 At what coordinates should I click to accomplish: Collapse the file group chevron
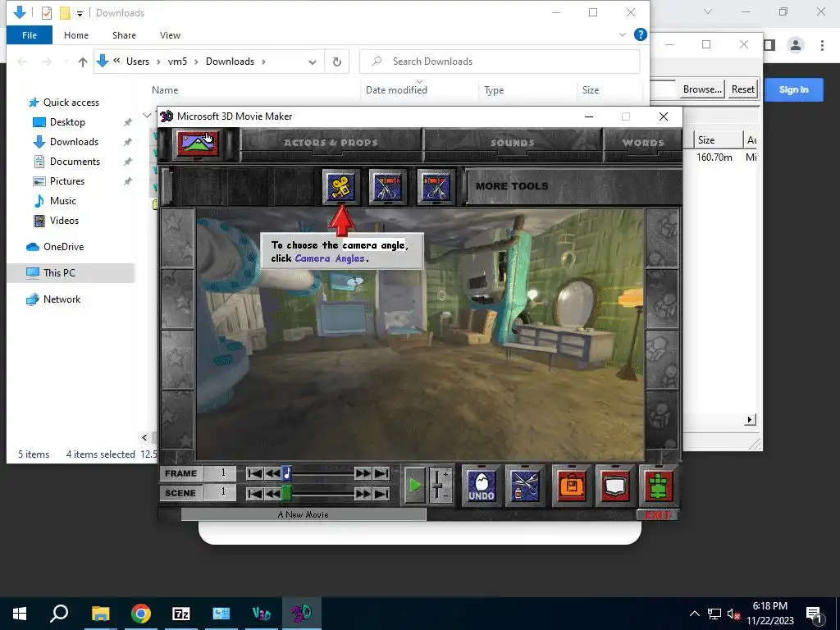[x=147, y=115]
